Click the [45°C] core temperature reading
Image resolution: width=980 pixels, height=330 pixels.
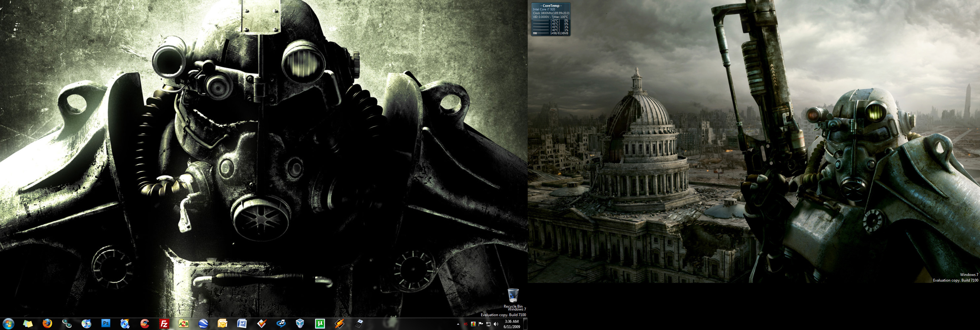555,24
